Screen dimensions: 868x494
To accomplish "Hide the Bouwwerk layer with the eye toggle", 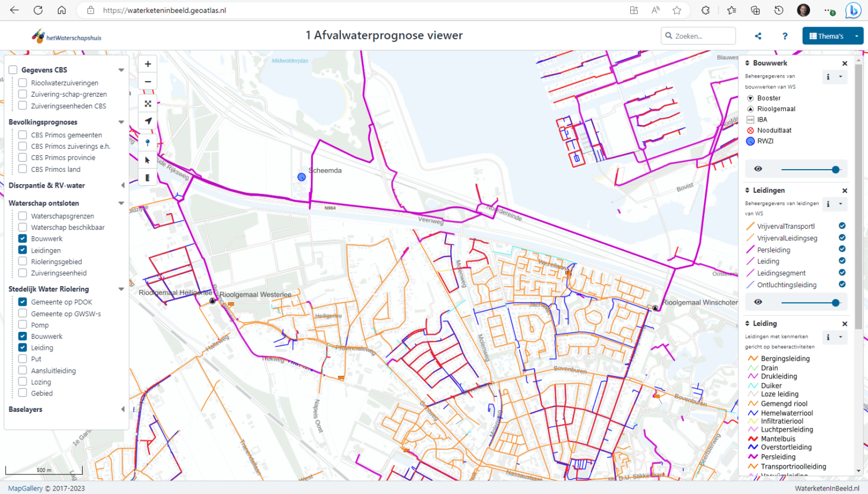I will coord(758,169).
